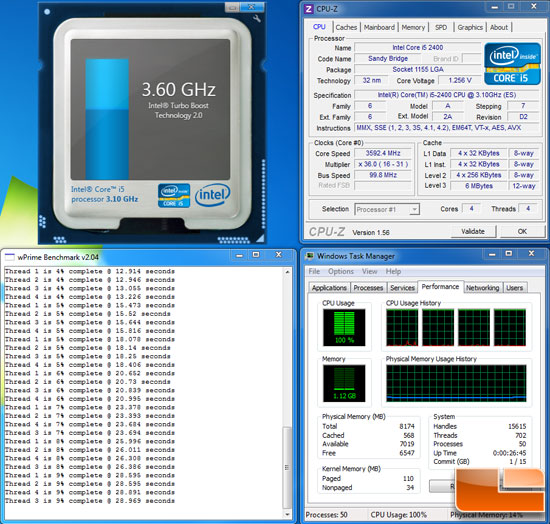Click the CPU Usage 100% meter graph

[x=344, y=327]
